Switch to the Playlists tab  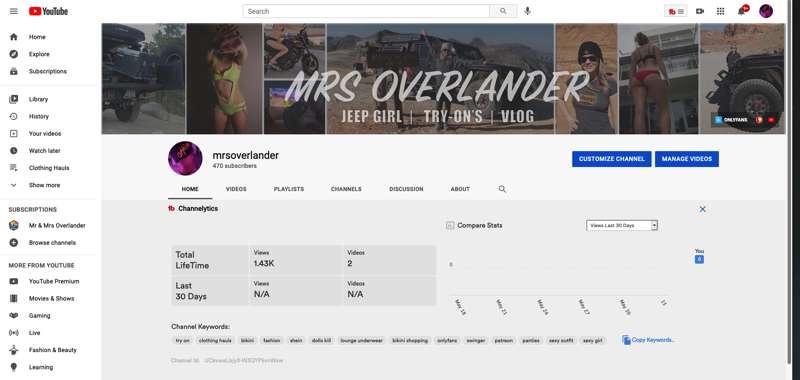289,189
